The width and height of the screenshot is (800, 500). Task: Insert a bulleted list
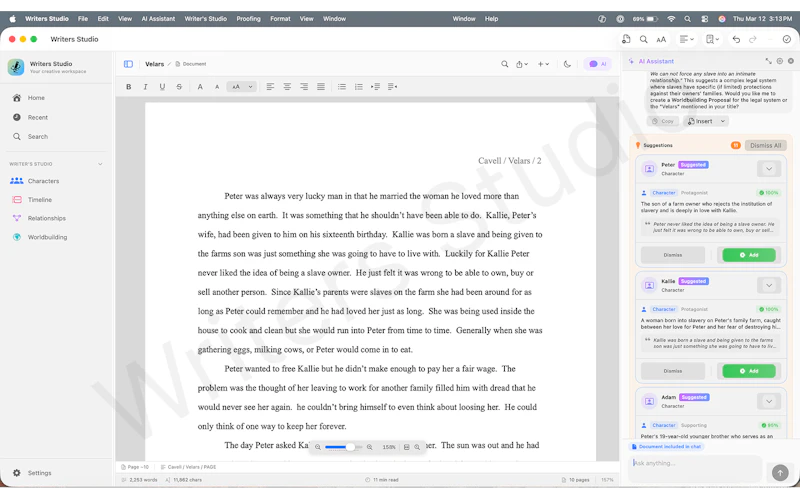(x=342, y=87)
